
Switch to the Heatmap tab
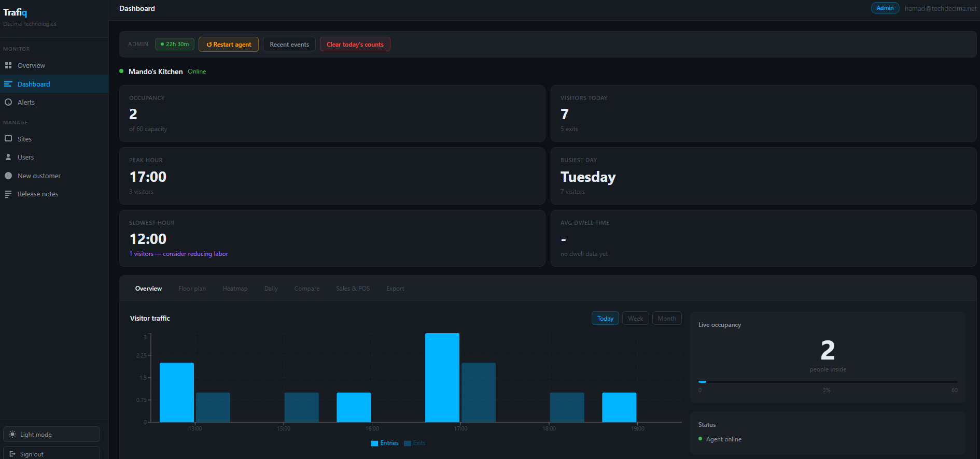point(235,289)
